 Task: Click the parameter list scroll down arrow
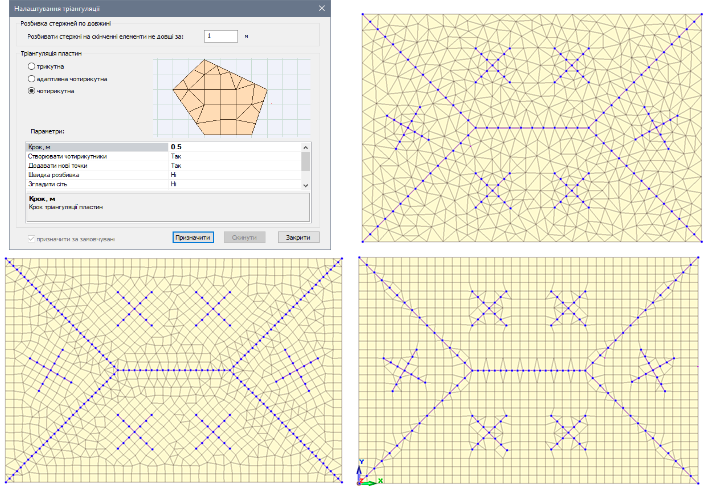pyautogui.click(x=306, y=185)
